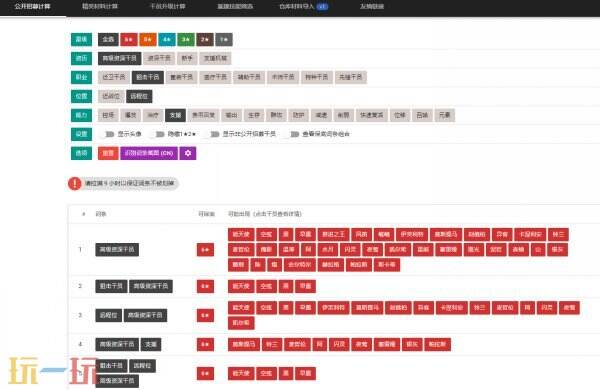Select the 输出 ability tag

point(232,115)
